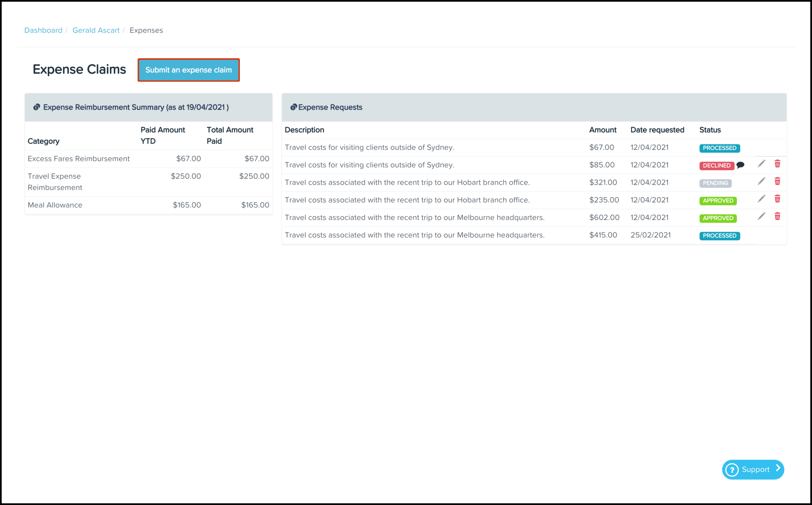Open the Support help question icon
This screenshot has height=505, width=812.
(x=732, y=470)
